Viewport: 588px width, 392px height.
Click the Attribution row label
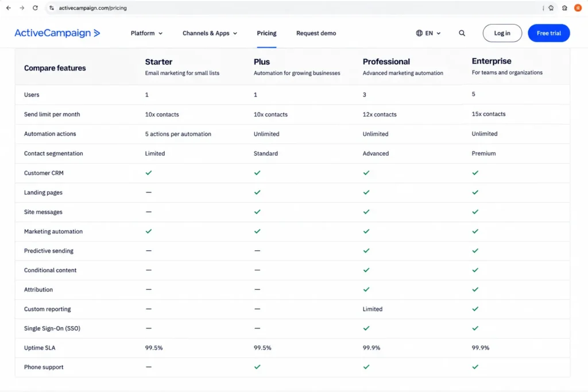coord(38,289)
